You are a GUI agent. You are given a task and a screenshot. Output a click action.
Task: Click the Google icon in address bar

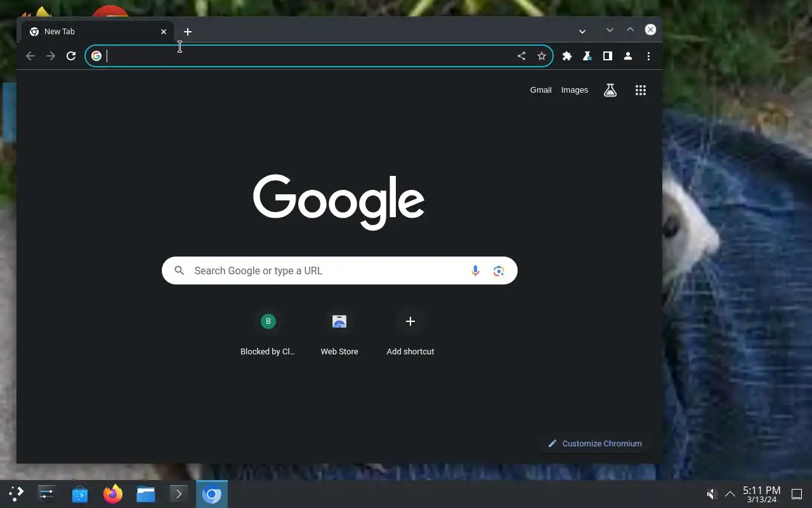coord(96,56)
